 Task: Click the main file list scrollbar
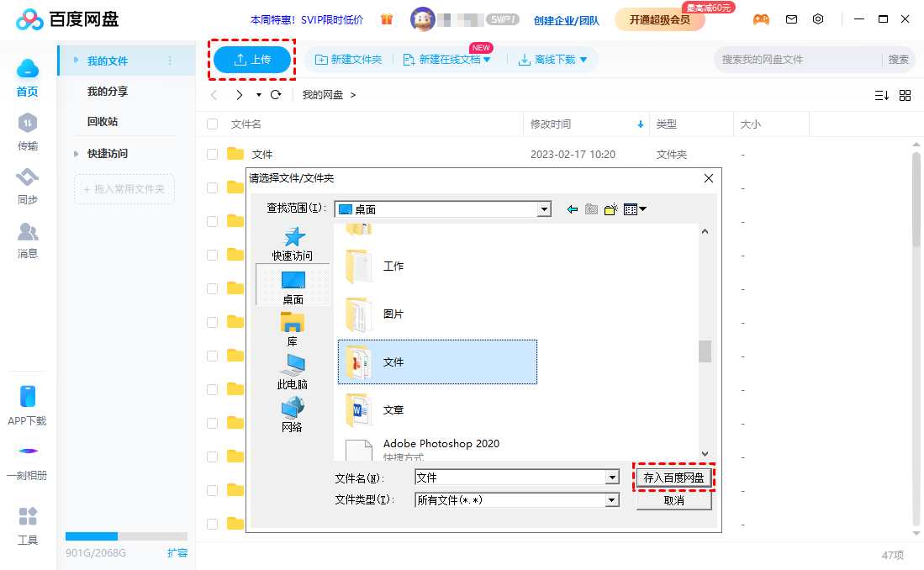point(916,199)
